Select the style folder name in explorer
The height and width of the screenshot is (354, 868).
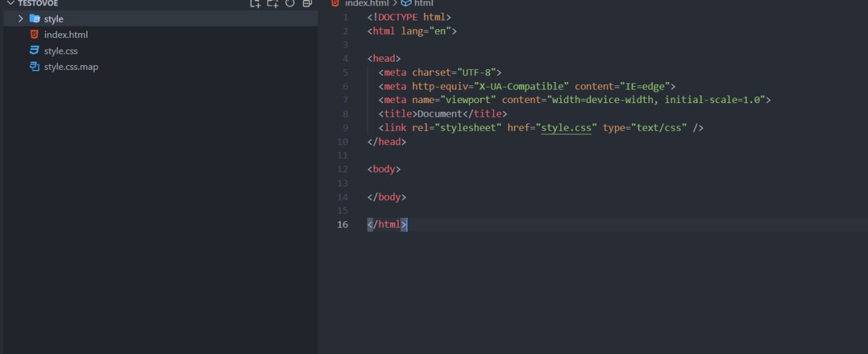[x=54, y=19]
